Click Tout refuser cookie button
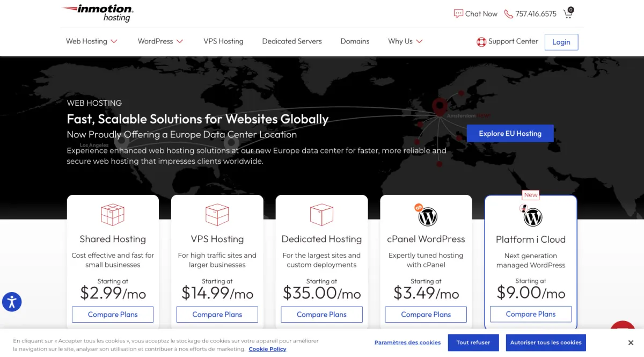Screen dimensions: 644x357 (473, 343)
